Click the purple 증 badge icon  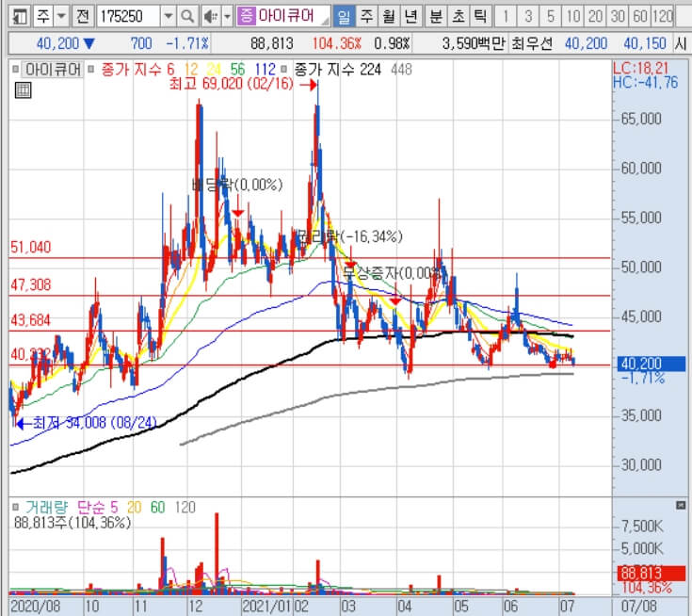[246, 16]
